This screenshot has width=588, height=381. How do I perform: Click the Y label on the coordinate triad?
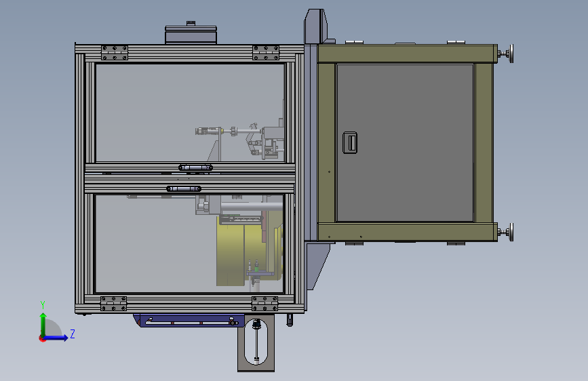pyautogui.click(x=43, y=305)
